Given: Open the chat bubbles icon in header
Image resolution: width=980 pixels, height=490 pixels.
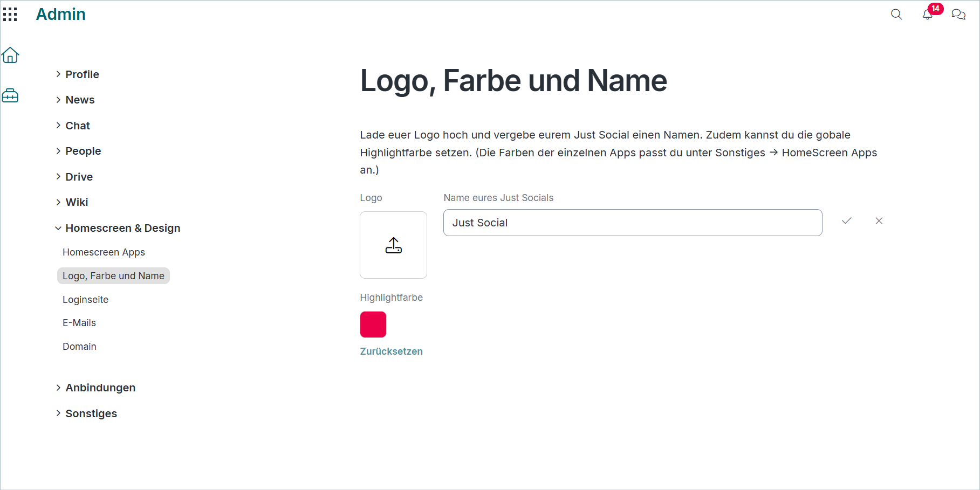Looking at the screenshot, I should coord(958,15).
